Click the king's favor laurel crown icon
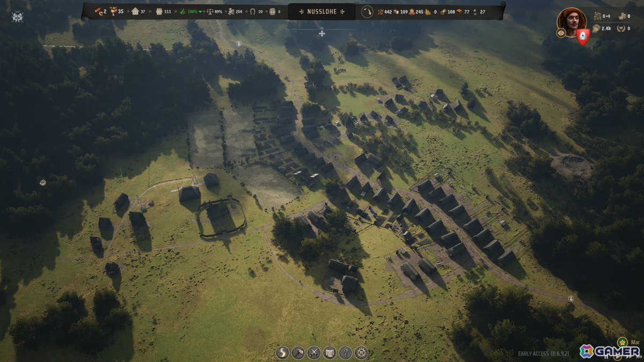 tap(621, 28)
